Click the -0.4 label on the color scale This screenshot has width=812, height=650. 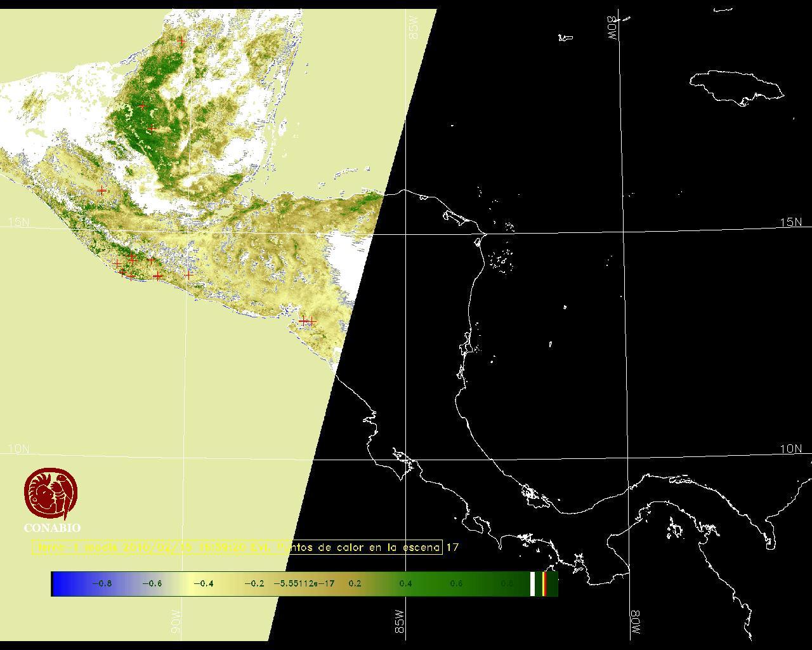pos(203,583)
